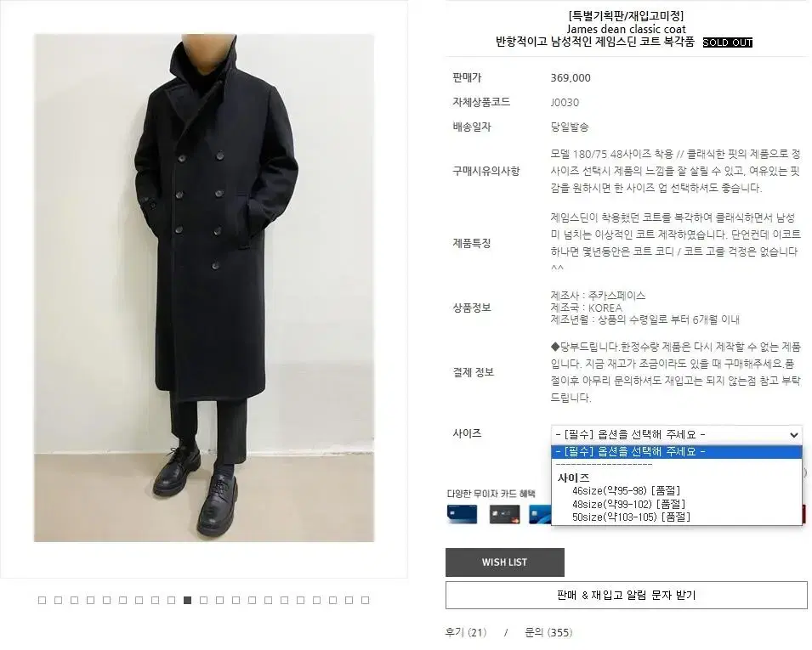Screen dimensions: 812x650
Task: Click the black coat product photo
Action: 204,288
